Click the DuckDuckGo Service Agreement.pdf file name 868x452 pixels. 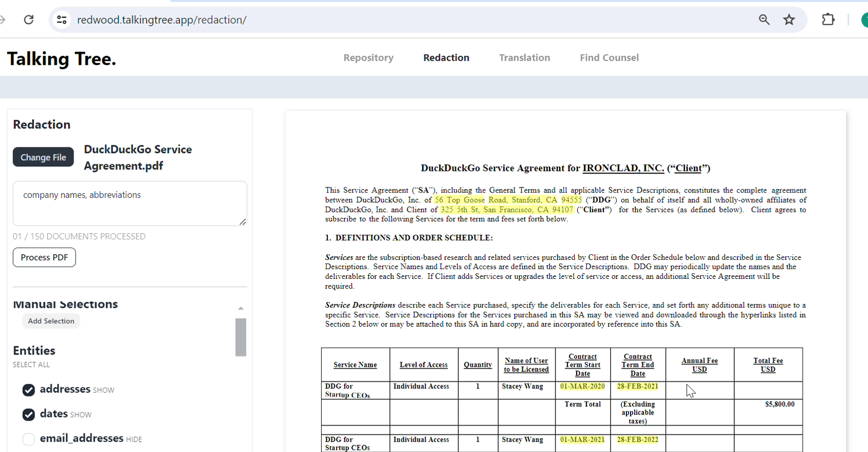click(138, 158)
